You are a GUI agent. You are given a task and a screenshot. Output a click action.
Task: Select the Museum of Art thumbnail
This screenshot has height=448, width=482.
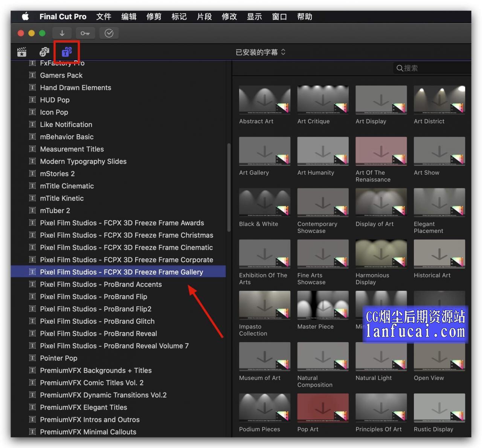[265, 356]
